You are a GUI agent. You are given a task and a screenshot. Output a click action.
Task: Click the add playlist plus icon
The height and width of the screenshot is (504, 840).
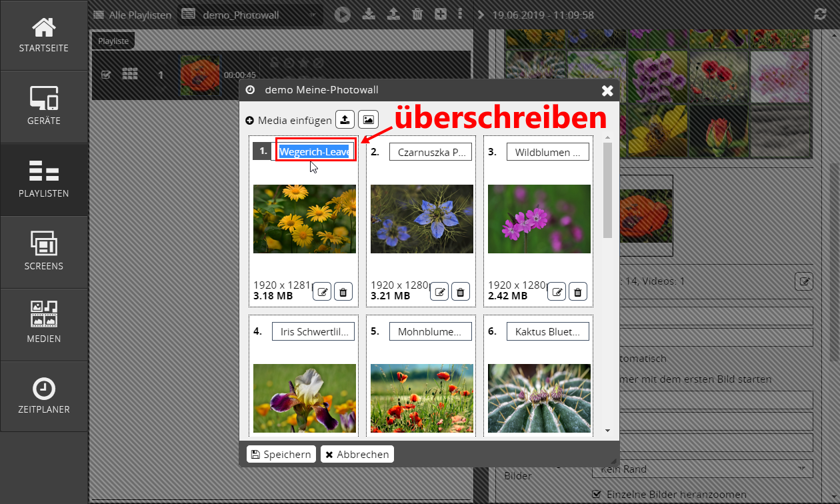(x=440, y=14)
